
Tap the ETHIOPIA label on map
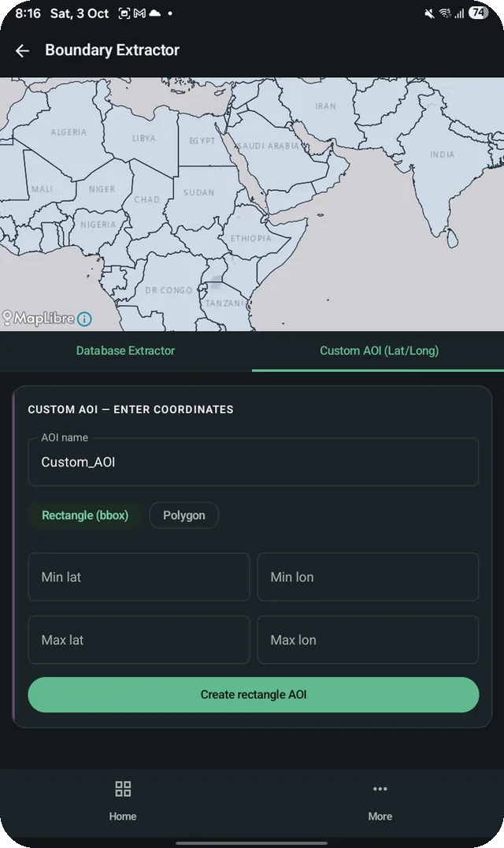click(x=250, y=239)
